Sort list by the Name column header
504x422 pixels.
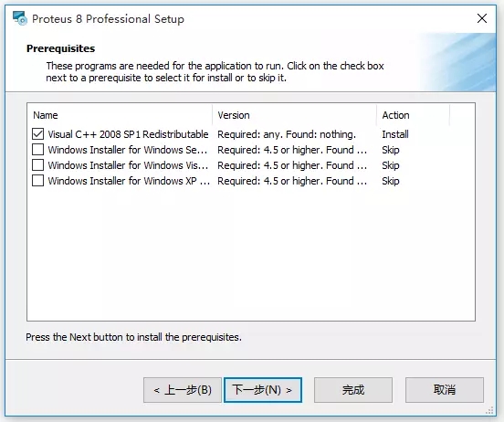coord(120,115)
